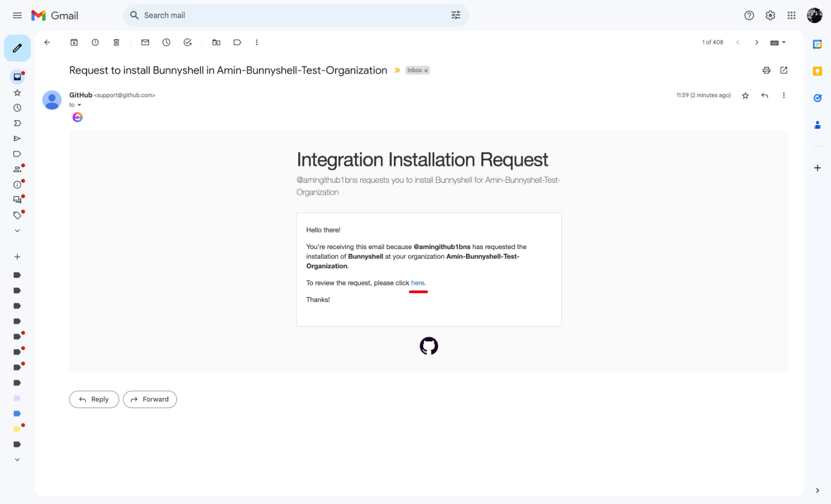Expand the 'to' recipient details arrow
The height and width of the screenshot is (504, 831).
coord(79,105)
